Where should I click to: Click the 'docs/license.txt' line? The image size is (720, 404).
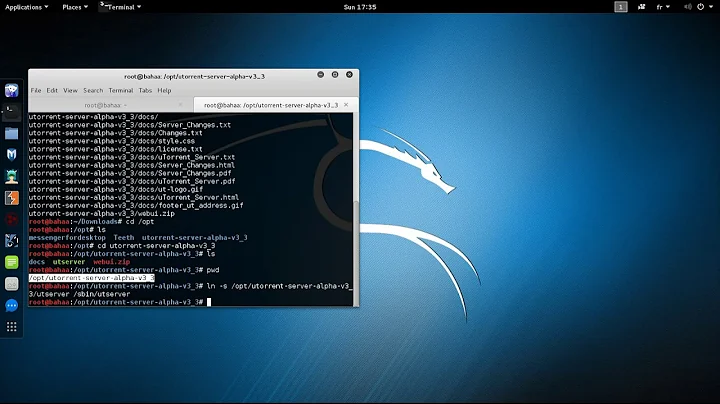[x=116, y=149]
